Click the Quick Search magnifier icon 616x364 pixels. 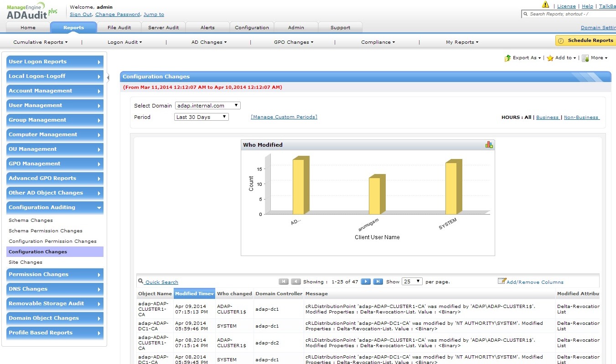[x=141, y=282]
